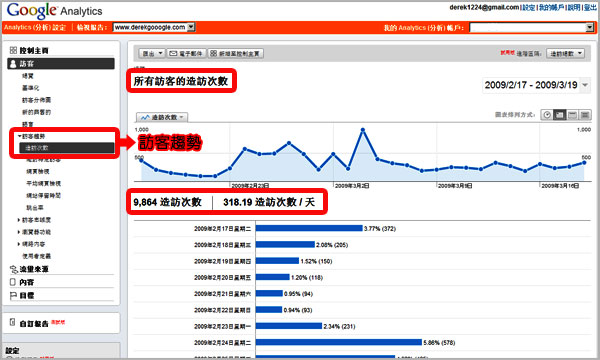Screen dimensions: 600x360
Task: Select 新的與舊的 in the sidebar
Action: point(36,112)
